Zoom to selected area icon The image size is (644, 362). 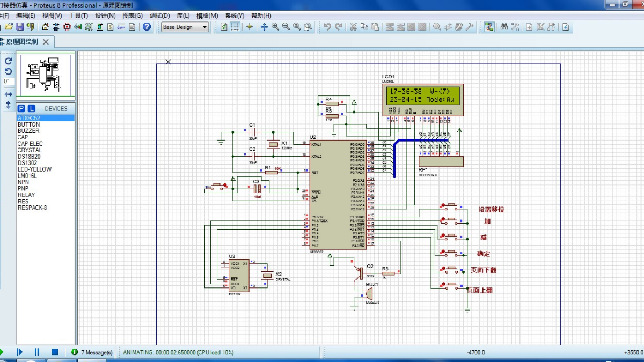coord(308,27)
